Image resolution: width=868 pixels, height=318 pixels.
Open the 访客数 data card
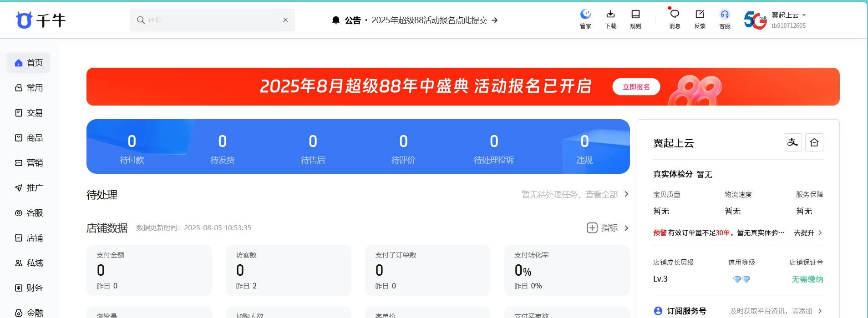tap(289, 270)
